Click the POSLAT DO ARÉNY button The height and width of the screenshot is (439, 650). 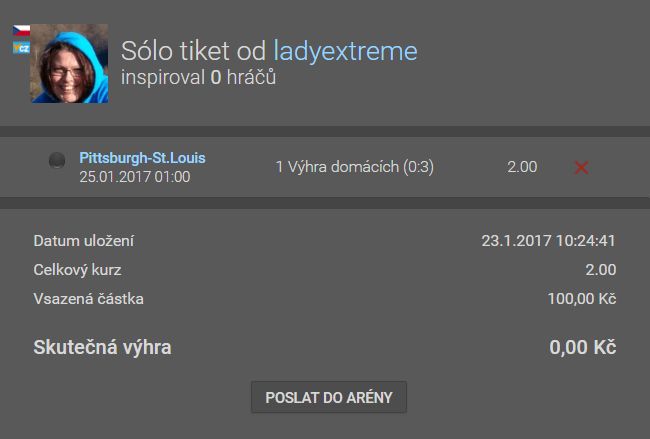click(329, 398)
